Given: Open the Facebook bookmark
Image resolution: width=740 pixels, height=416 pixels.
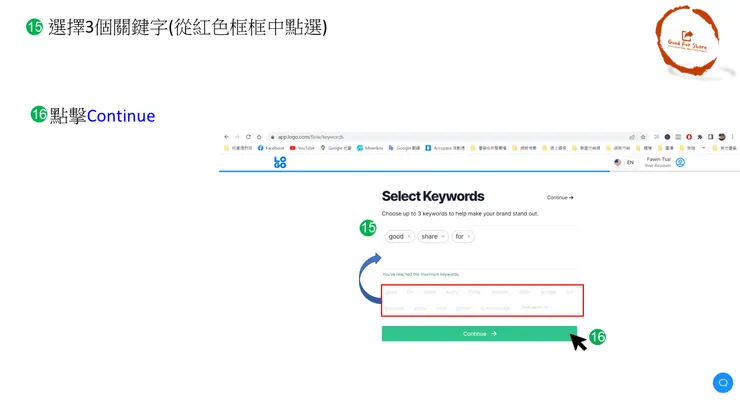Looking at the screenshot, I should click(x=271, y=148).
